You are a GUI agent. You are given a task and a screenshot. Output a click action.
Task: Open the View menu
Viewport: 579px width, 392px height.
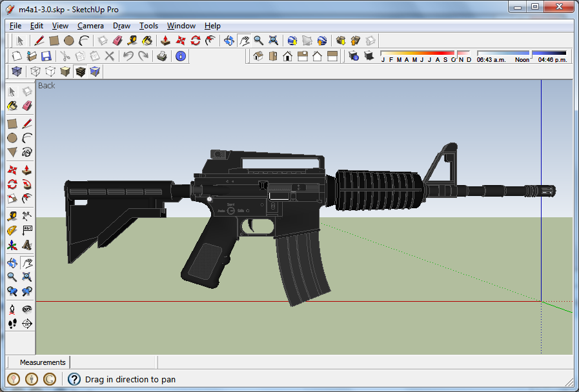tap(60, 26)
